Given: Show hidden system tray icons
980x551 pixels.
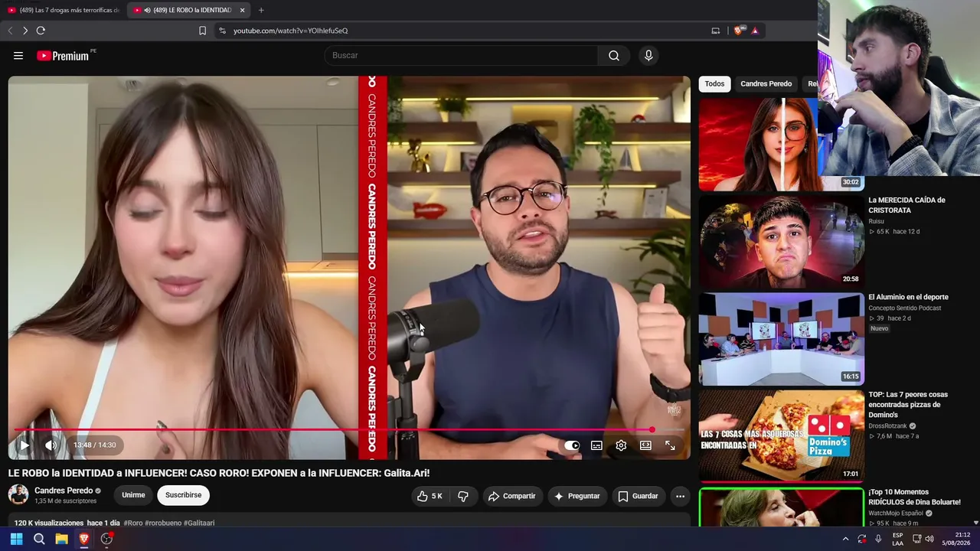Looking at the screenshot, I should [845, 539].
